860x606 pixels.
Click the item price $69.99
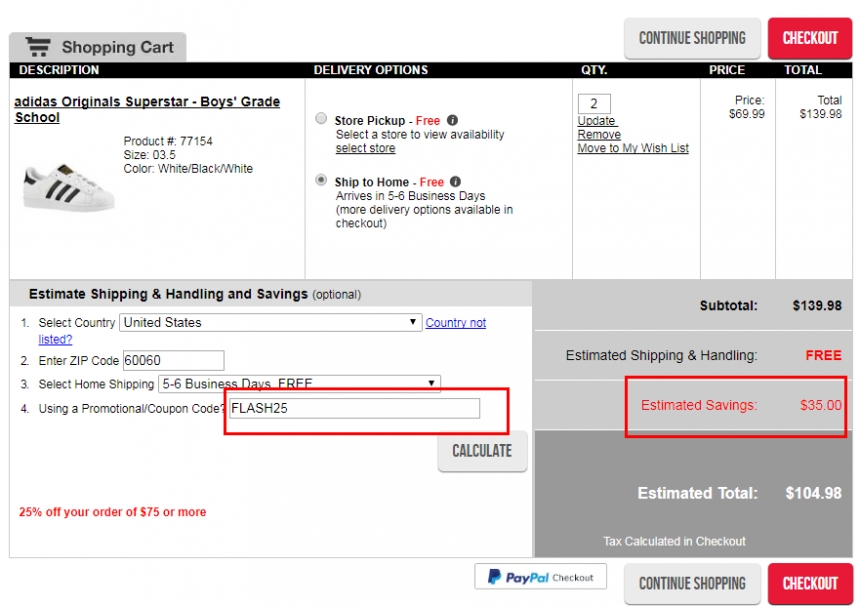coord(746,114)
